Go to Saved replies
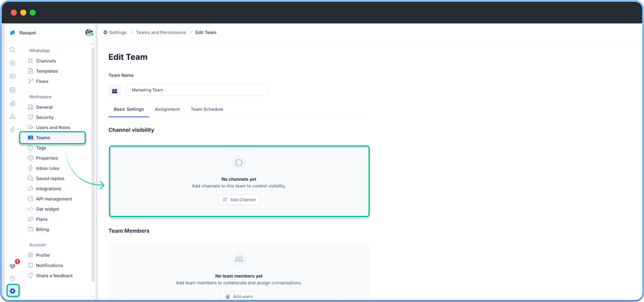This screenshot has height=302, width=644. point(50,178)
